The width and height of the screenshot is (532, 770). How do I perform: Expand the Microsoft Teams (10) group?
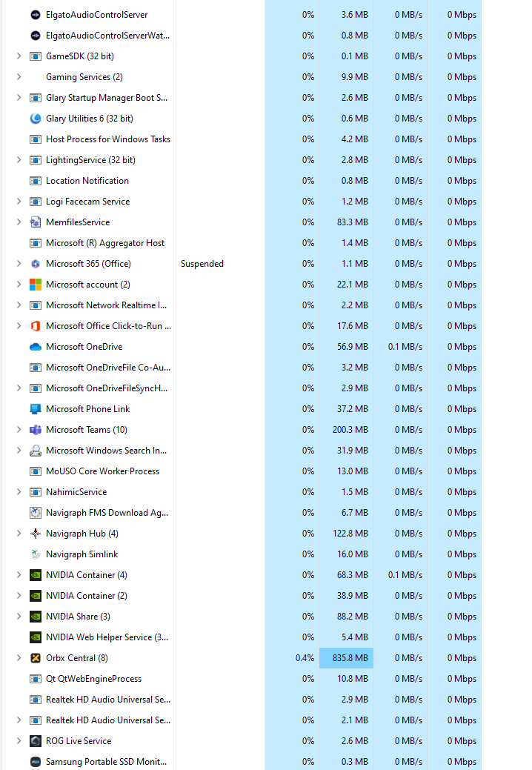tap(19, 430)
